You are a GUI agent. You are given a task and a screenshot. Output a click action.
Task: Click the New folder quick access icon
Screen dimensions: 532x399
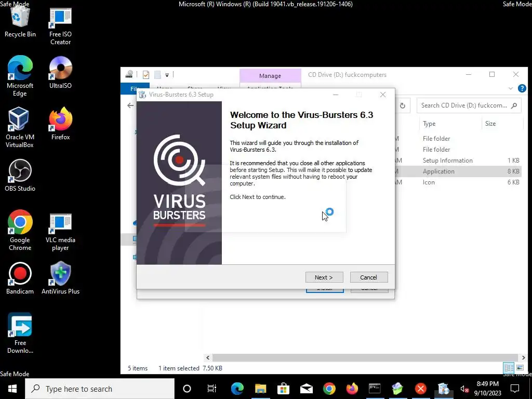(157, 75)
